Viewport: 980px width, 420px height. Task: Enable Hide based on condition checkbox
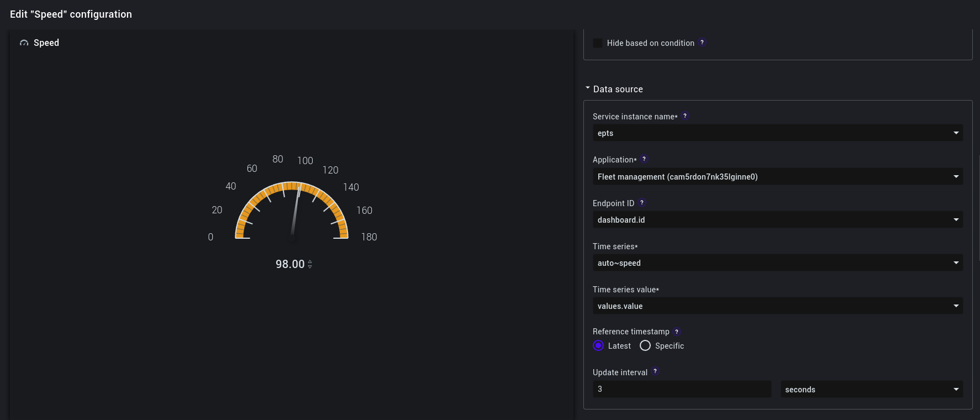point(598,43)
